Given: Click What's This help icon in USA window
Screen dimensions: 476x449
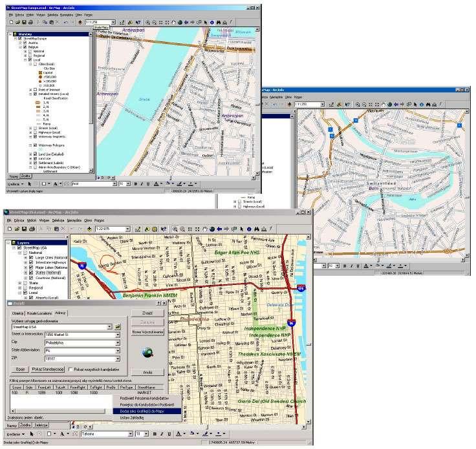Looking at the screenshot, I should [164, 229].
